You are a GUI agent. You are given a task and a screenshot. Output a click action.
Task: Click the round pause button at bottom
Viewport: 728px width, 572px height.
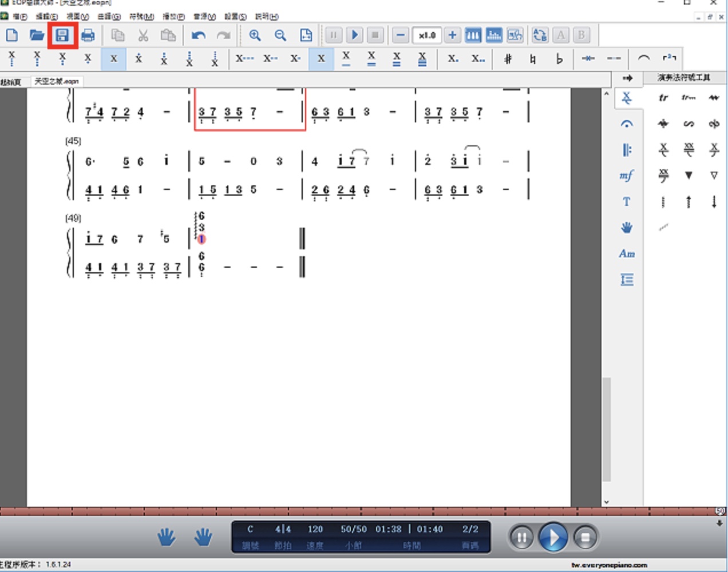click(521, 537)
